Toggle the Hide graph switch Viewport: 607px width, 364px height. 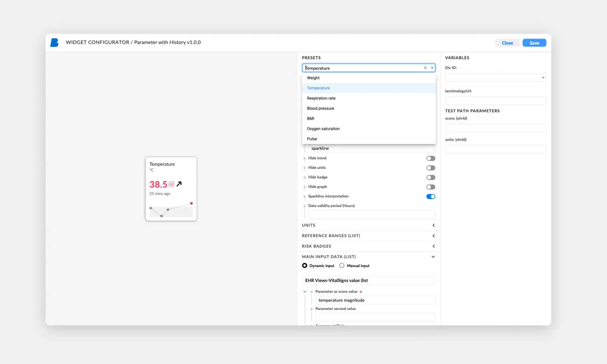(x=431, y=187)
